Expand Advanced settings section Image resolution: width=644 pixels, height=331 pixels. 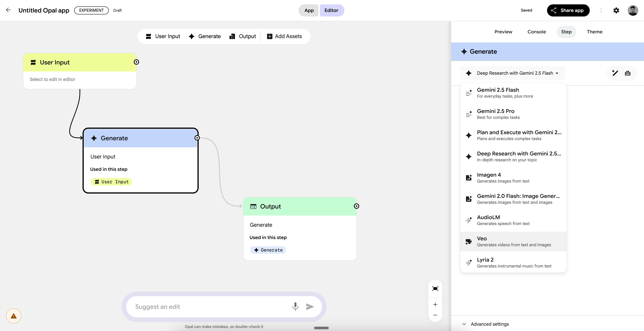(489, 324)
